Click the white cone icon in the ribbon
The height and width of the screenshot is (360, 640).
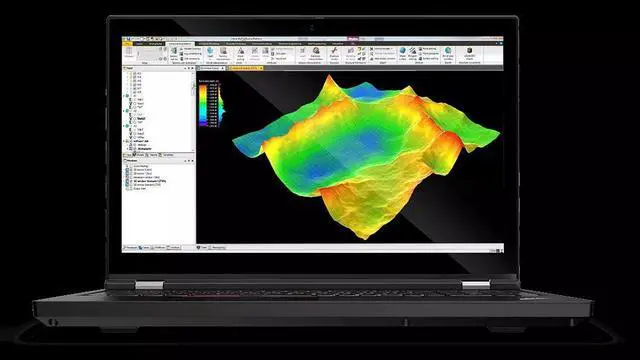point(240,51)
